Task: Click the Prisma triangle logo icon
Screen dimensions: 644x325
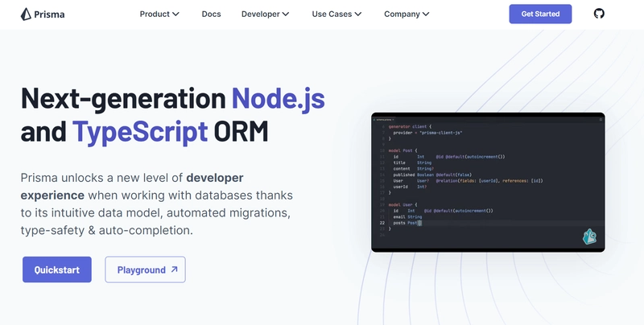Action: (26, 14)
